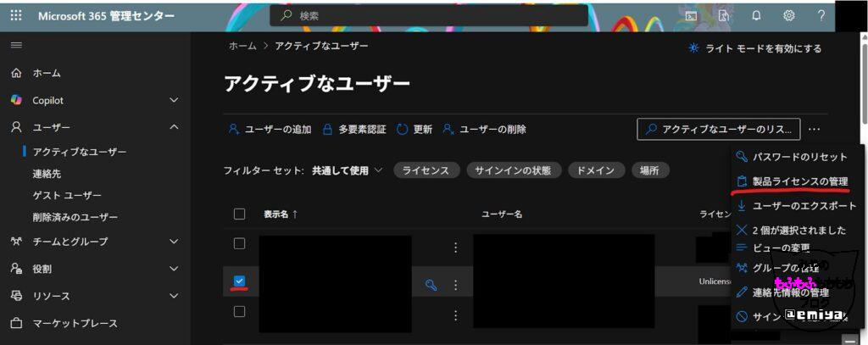868x345 pixels.
Task: Click the ホーム breadcrumb link
Action: click(x=242, y=46)
